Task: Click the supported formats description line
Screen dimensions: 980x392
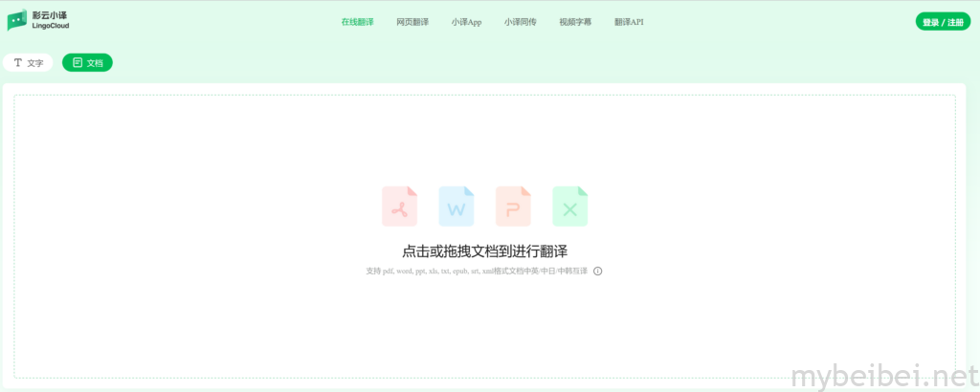Action: click(477, 272)
